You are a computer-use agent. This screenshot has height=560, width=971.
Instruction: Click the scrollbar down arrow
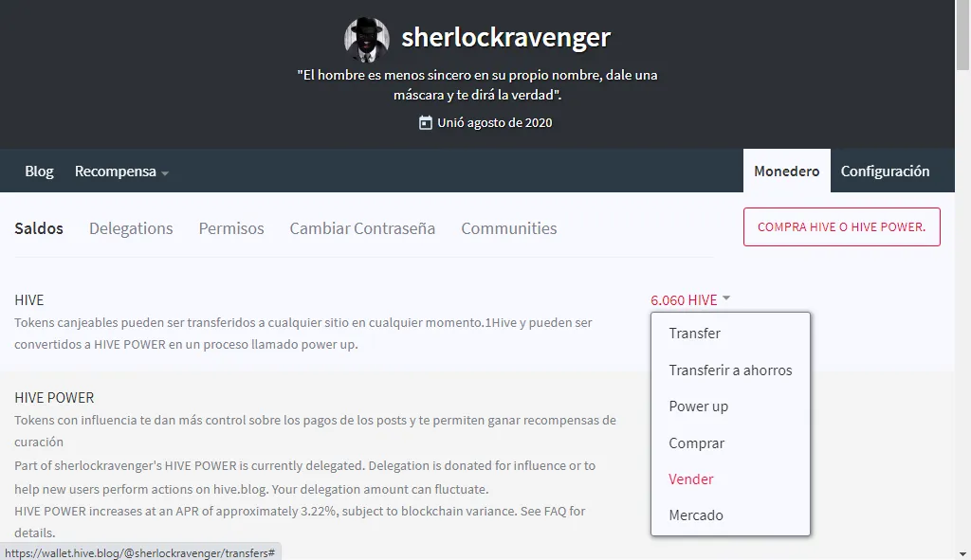(x=962, y=553)
